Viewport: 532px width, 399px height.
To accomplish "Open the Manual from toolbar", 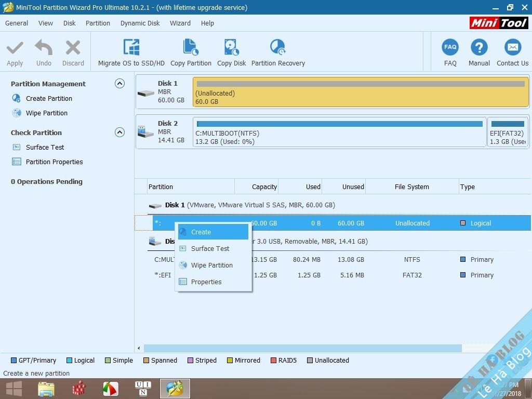I will click(x=478, y=48).
